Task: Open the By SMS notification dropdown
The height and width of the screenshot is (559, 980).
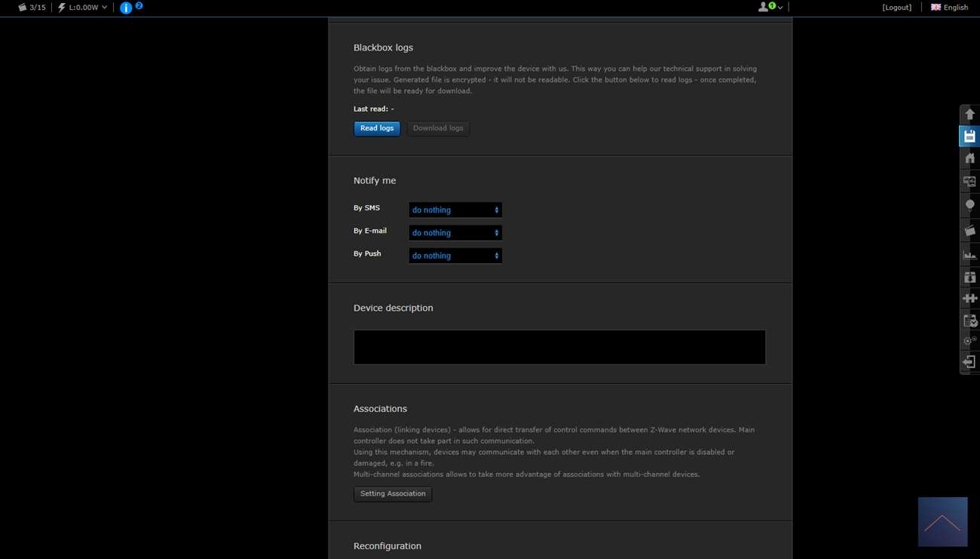Action: [455, 210]
